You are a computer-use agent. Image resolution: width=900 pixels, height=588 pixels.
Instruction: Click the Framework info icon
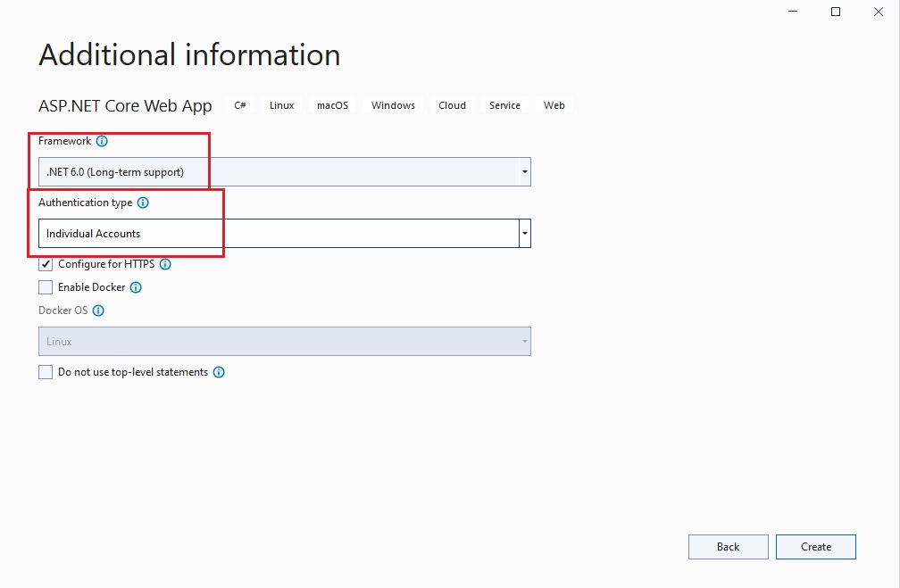pos(102,141)
